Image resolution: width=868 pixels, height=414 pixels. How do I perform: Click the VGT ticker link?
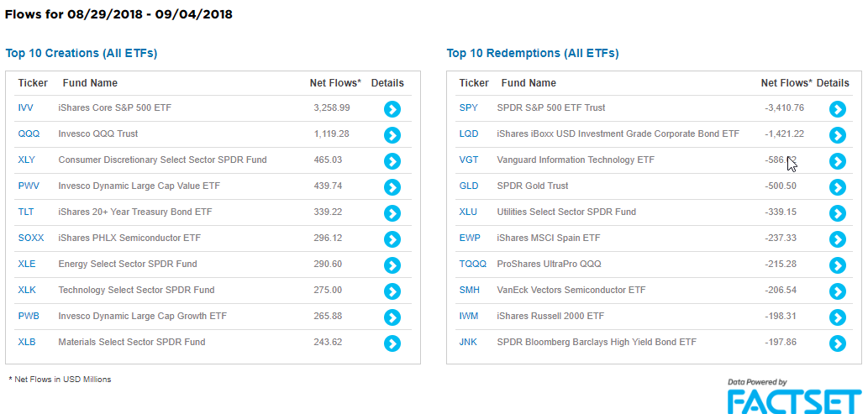pos(468,160)
